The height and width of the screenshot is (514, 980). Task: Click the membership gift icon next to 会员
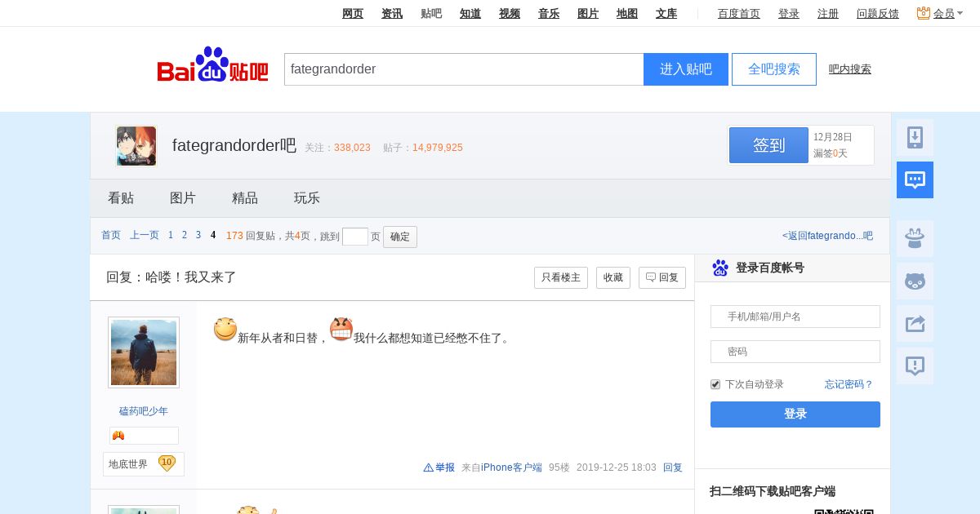(924, 13)
